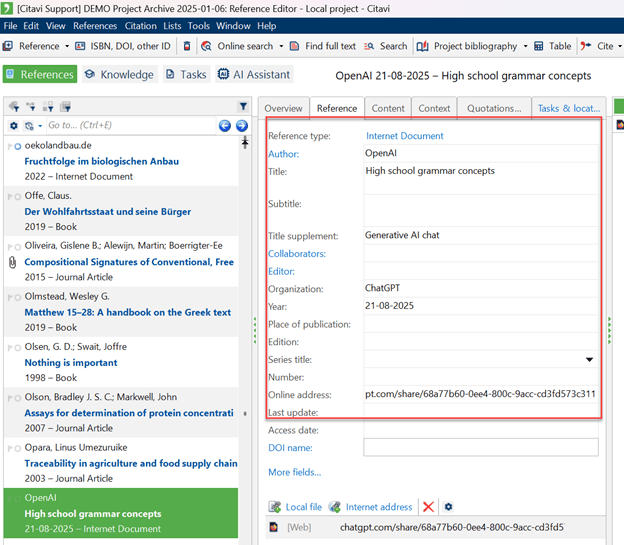
Task: Open the Tools menu
Action: pyautogui.click(x=199, y=26)
